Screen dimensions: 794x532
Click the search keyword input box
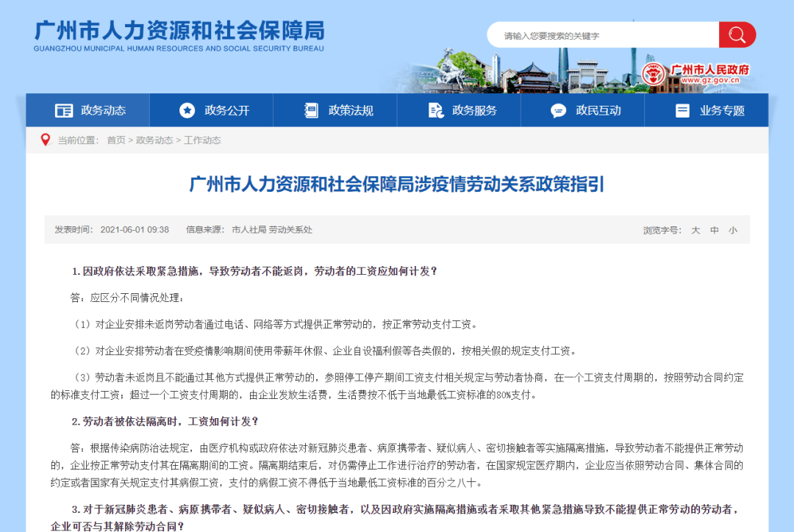pyautogui.click(x=603, y=35)
